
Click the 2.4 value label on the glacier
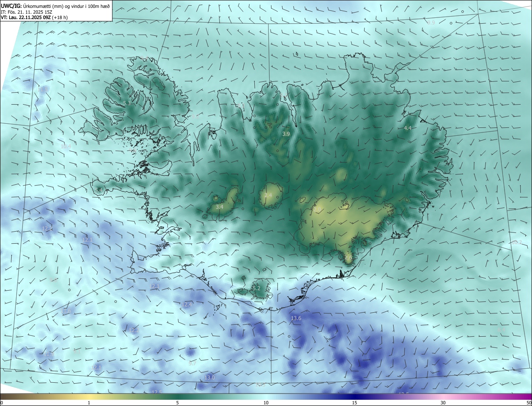tap(268, 196)
